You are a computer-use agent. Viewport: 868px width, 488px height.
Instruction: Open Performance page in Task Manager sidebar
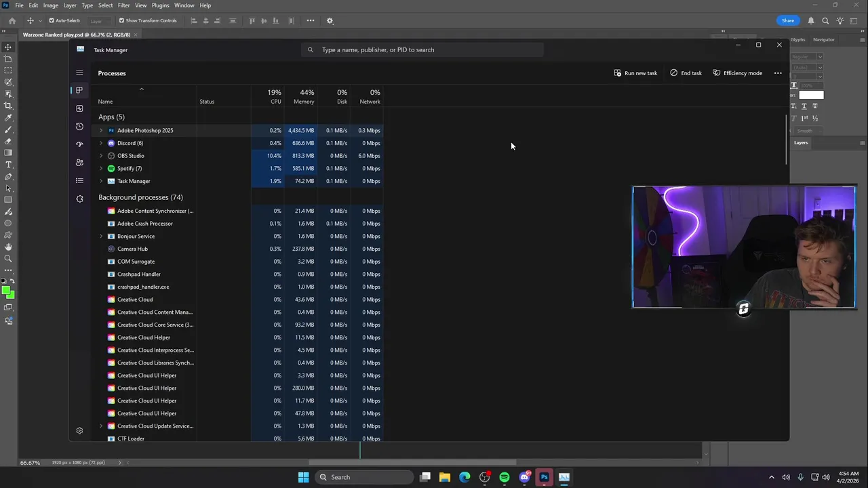pyautogui.click(x=79, y=108)
